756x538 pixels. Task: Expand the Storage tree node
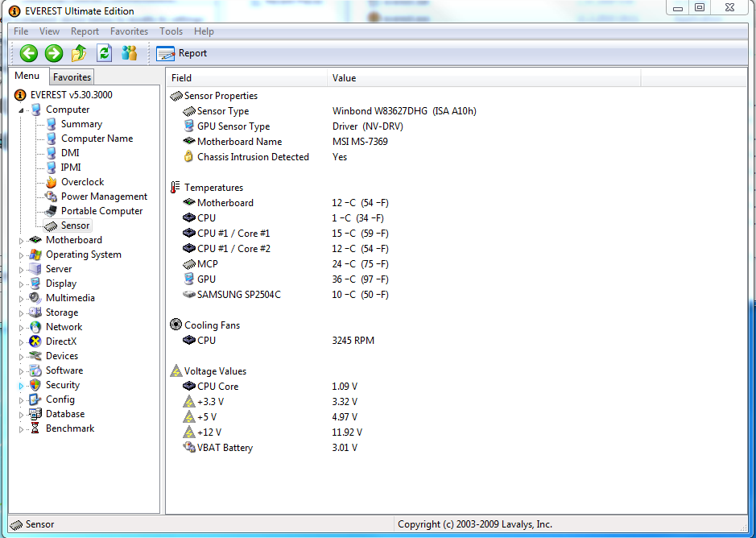click(22, 312)
